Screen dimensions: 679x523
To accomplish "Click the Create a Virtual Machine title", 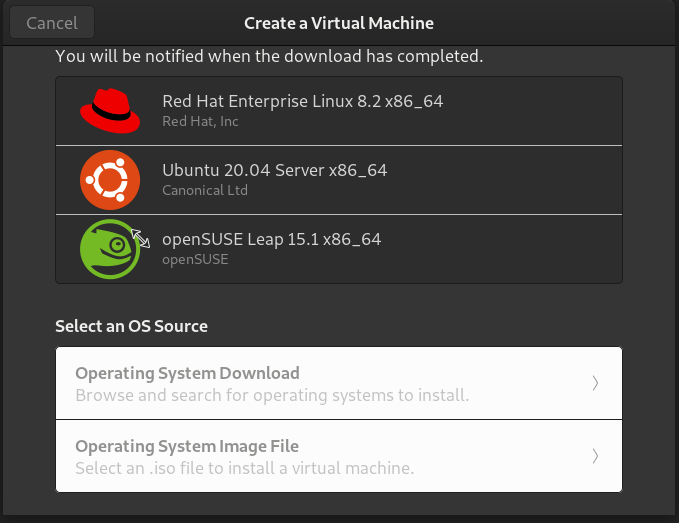I will click(x=339, y=23).
